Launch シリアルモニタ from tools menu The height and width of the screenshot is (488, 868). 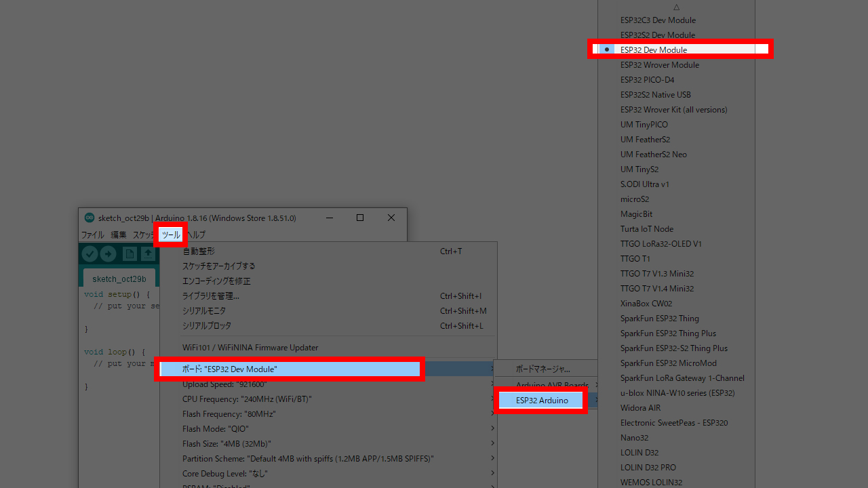pyautogui.click(x=204, y=311)
